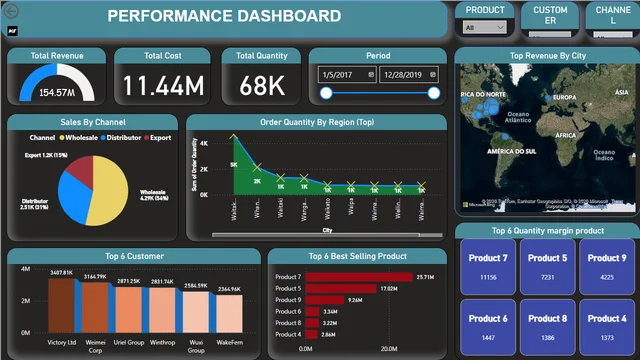This screenshot has height=360, width=640.
Task: Click the horizontal scrollbar under region chart
Action: click(x=316, y=235)
